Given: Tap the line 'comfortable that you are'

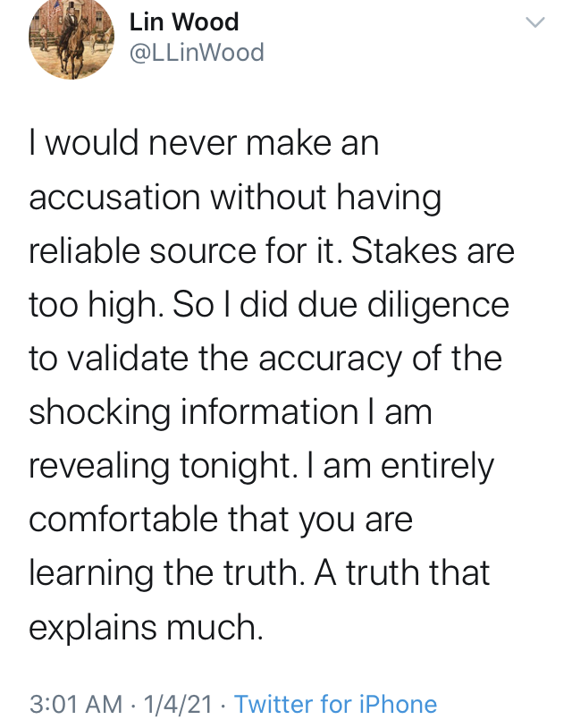Looking at the screenshot, I should (221, 520).
